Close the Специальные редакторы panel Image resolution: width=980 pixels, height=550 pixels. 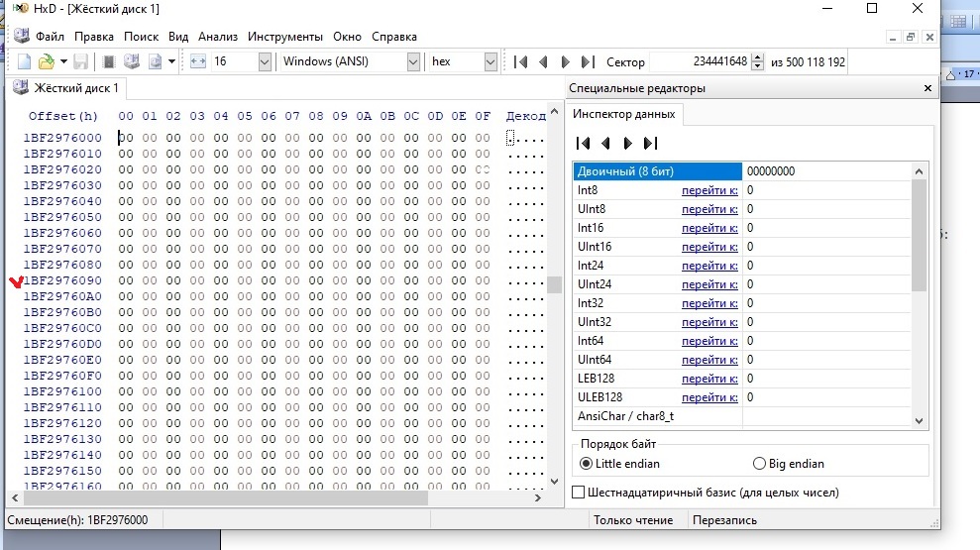point(927,88)
